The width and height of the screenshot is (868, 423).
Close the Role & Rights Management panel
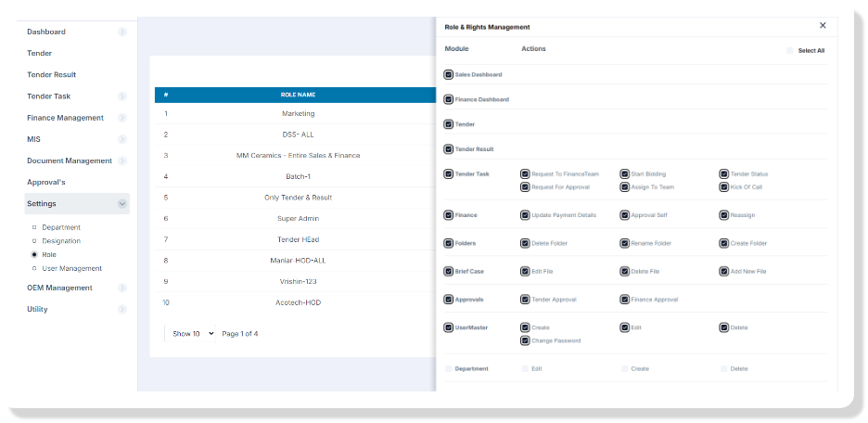pos(823,26)
